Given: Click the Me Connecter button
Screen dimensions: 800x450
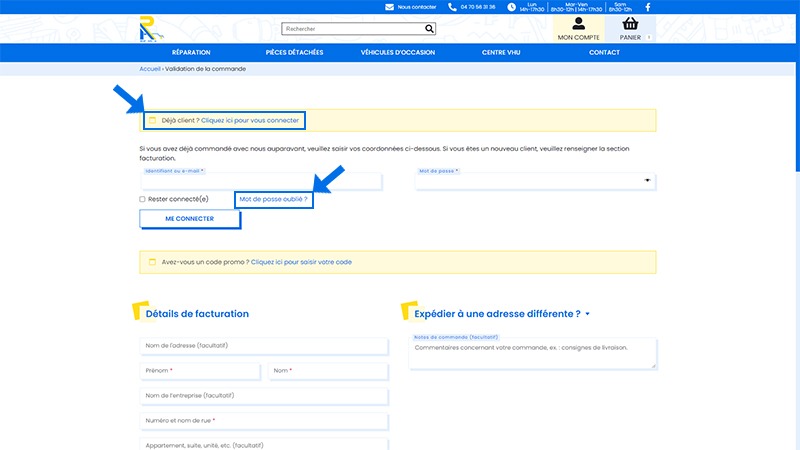Looking at the screenshot, I should point(189,219).
